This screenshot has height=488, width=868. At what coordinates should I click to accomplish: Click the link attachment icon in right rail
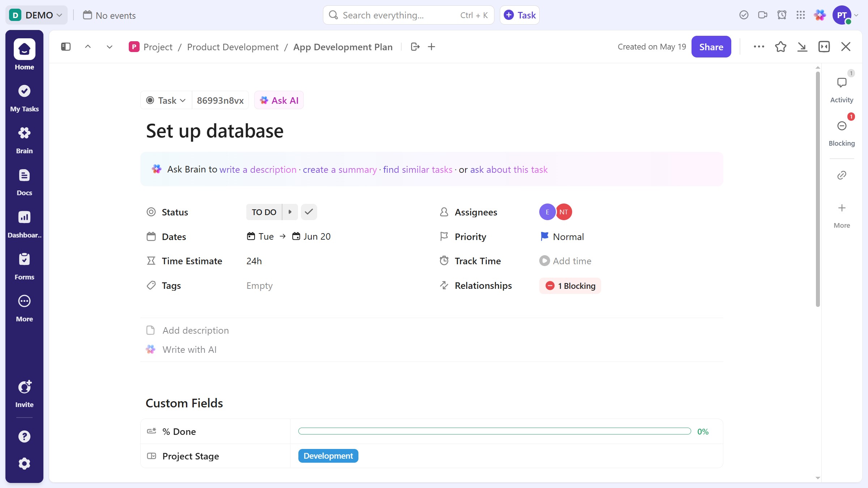[842, 175]
